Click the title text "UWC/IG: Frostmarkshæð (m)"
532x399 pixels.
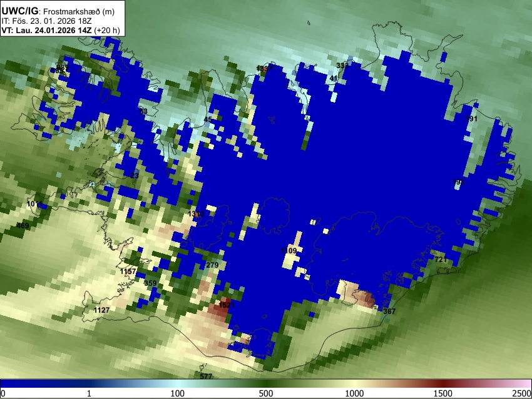pos(58,11)
